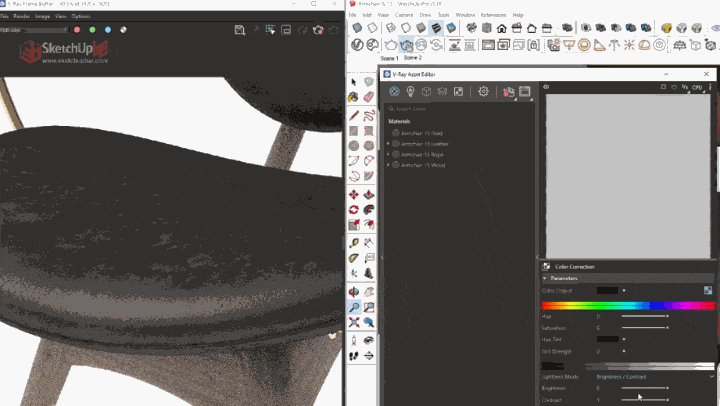Open Lights category in Asset Editor

point(410,91)
